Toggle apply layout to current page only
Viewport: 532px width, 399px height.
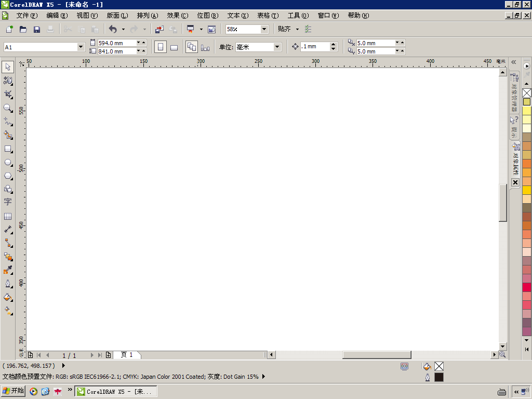pos(205,47)
